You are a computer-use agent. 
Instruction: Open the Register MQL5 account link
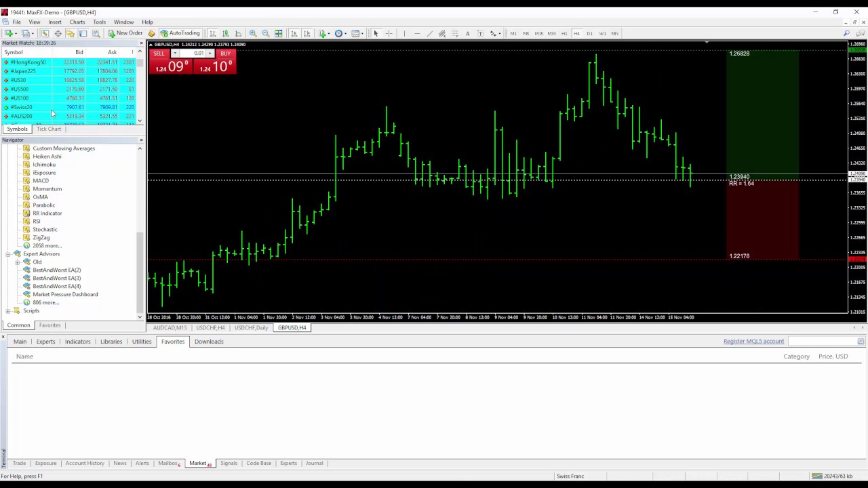click(753, 341)
